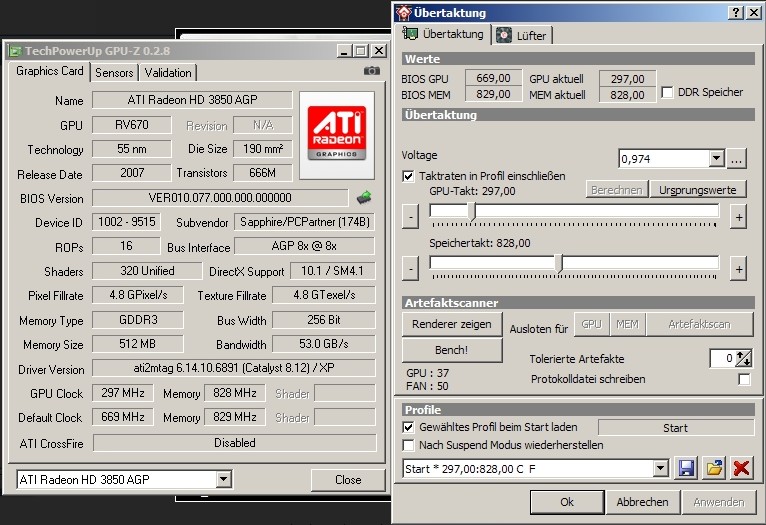
Task: Increase GPU-Takt with plus button
Action: click(x=739, y=216)
